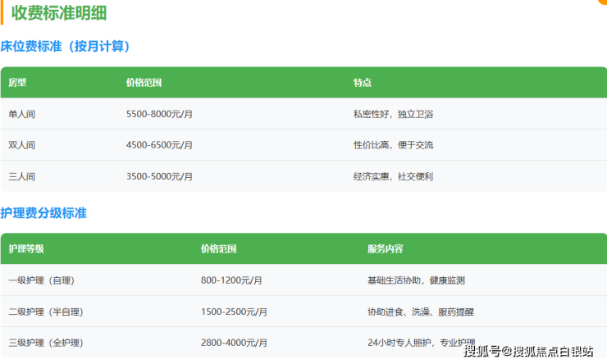Click the 5500-8000元/月 price cell
This screenshot has height=364, width=607.
click(159, 114)
